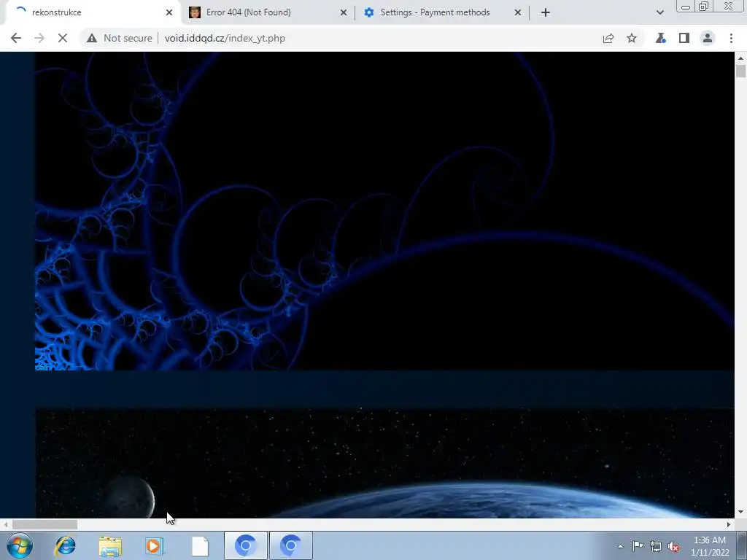Click the horizontal scrollbar thumb
This screenshot has height=560, width=747.
[x=44, y=524]
